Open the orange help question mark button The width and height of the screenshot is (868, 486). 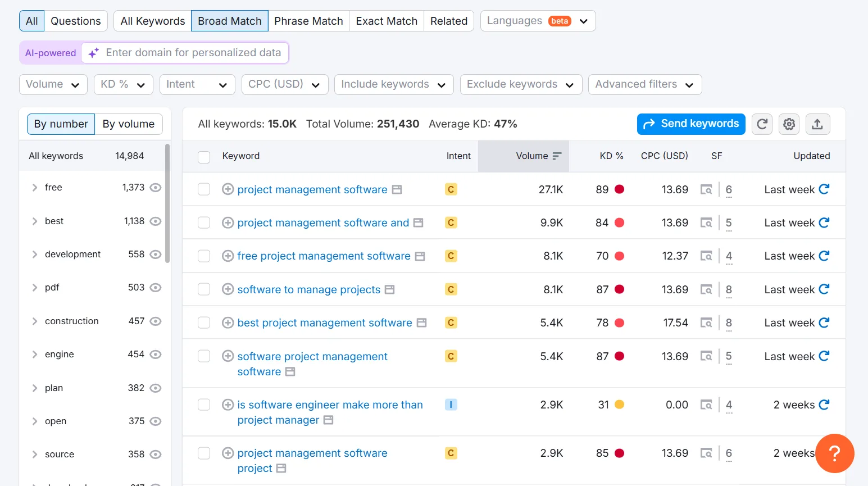pyautogui.click(x=835, y=453)
